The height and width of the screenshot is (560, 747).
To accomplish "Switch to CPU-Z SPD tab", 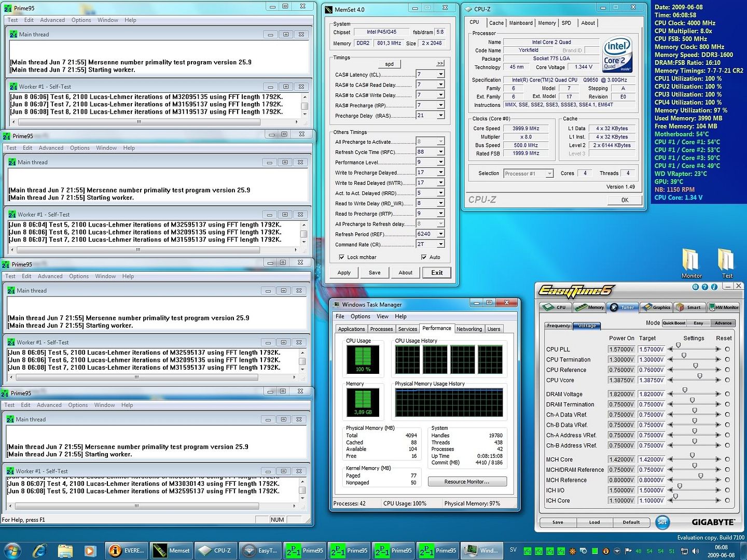I will [x=566, y=23].
